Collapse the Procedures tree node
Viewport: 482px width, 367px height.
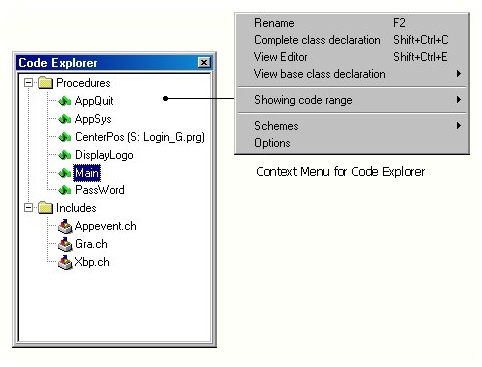click(29, 83)
